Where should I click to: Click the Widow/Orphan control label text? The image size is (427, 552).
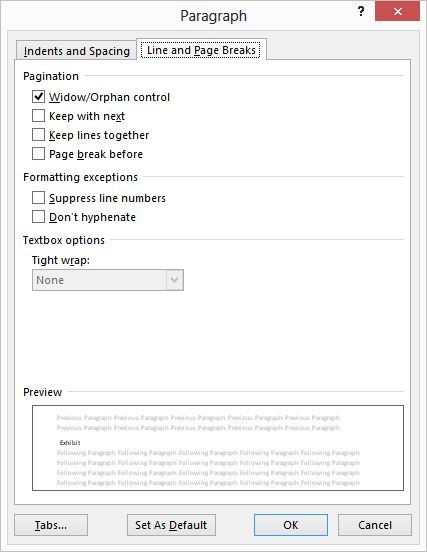pos(109,97)
